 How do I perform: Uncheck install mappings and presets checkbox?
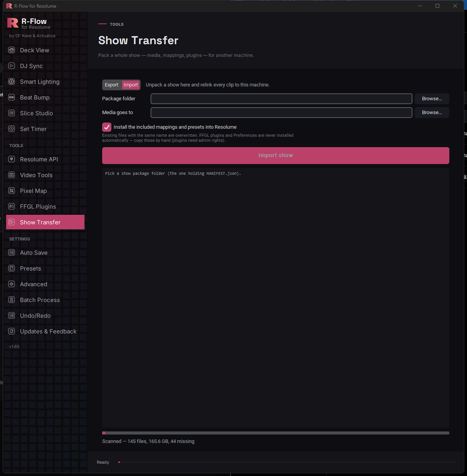107,127
